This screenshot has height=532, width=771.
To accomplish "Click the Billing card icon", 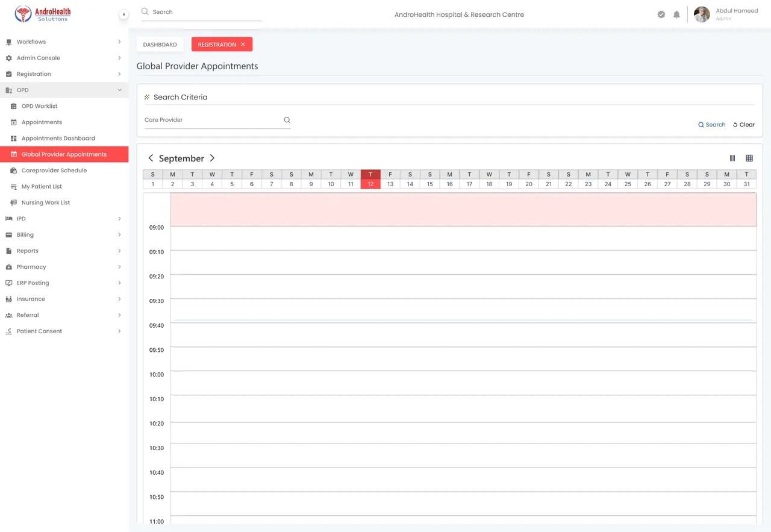I will tap(8, 235).
